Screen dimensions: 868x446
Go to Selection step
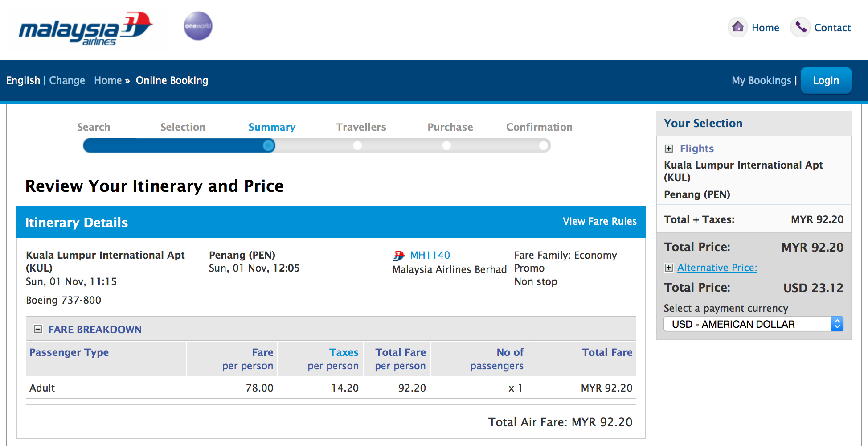[183, 127]
